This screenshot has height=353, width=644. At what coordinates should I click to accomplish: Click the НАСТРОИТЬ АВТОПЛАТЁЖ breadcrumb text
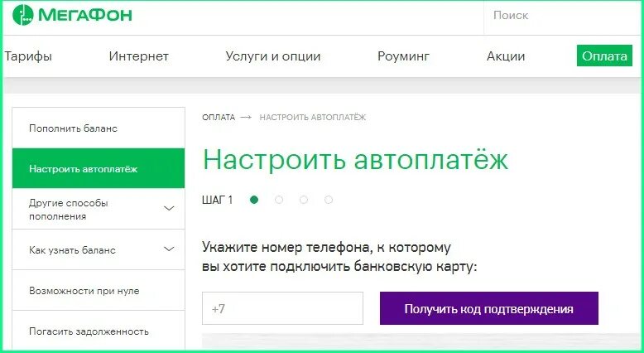pyautogui.click(x=313, y=118)
